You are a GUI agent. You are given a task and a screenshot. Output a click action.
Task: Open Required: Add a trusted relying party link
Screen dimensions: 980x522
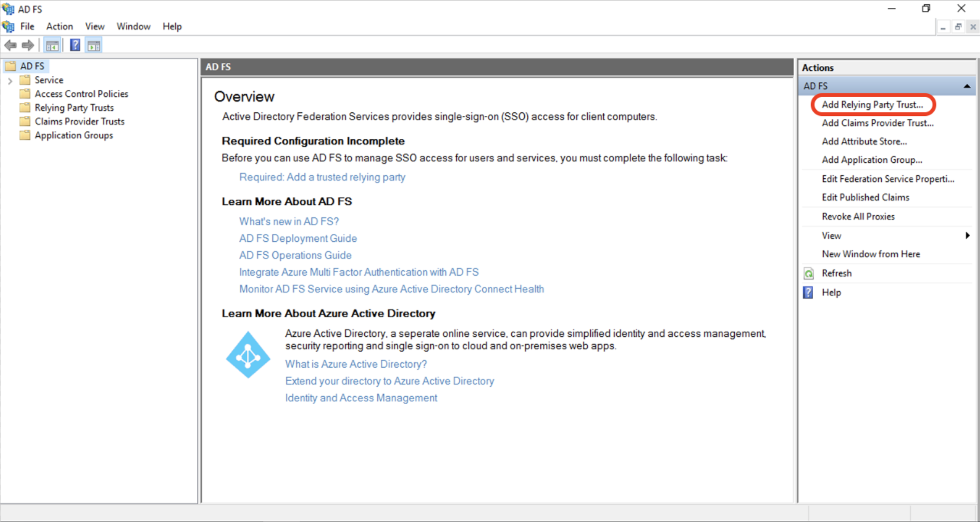(322, 177)
